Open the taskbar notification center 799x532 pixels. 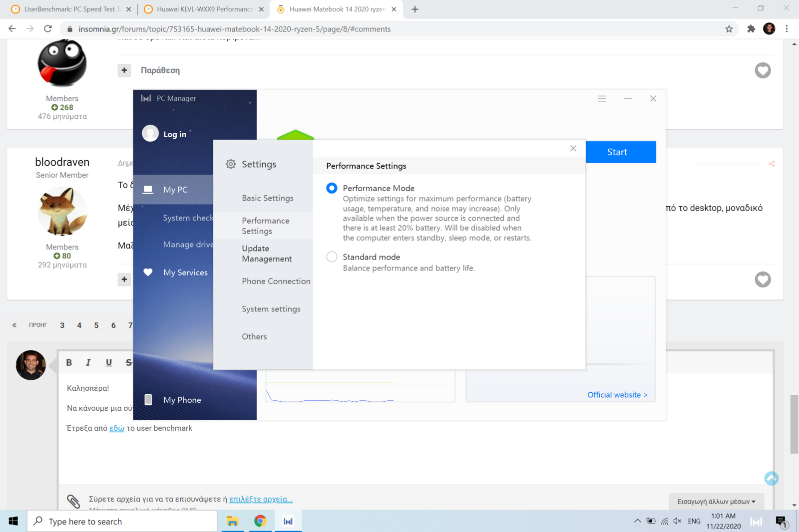coord(782,522)
